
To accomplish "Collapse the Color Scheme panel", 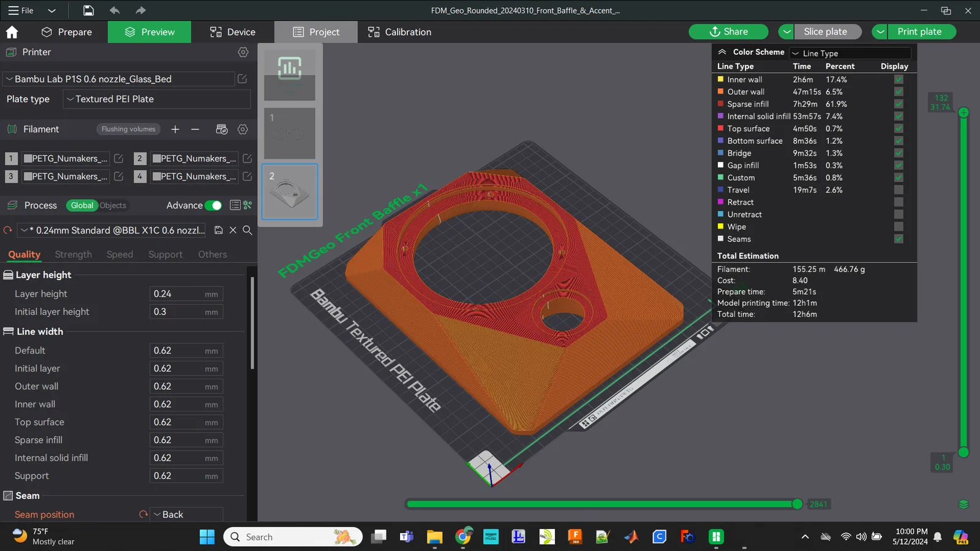I will point(722,52).
